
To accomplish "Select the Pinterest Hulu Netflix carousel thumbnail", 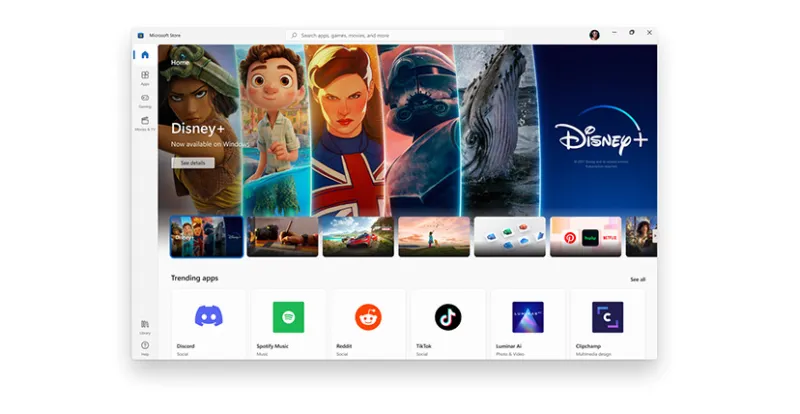I will click(586, 237).
